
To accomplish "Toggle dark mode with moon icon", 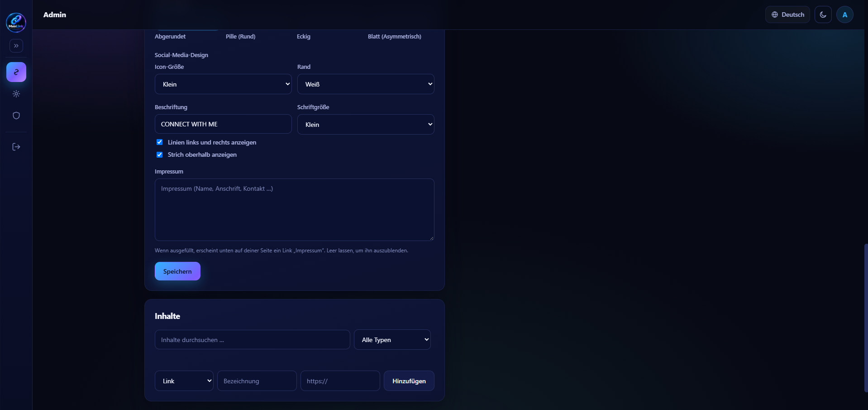I will tap(823, 14).
